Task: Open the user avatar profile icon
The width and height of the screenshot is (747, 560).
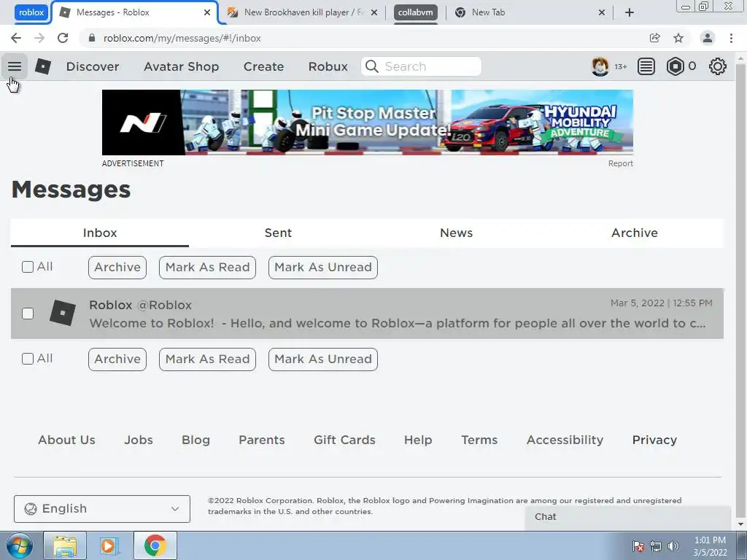Action: click(x=600, y=66)
